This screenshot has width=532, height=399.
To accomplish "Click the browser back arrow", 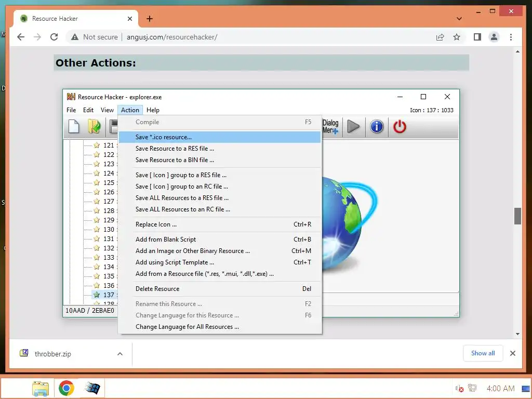I will coord(21,37).
